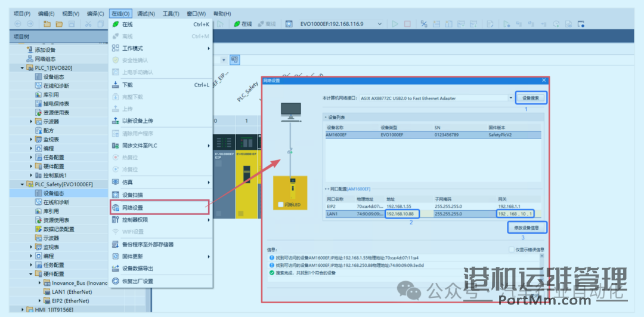Viewport: 644px width, 317px height.
Task: Click the percent-style toolbar icon after stop
Action: (x=425, y=24)
